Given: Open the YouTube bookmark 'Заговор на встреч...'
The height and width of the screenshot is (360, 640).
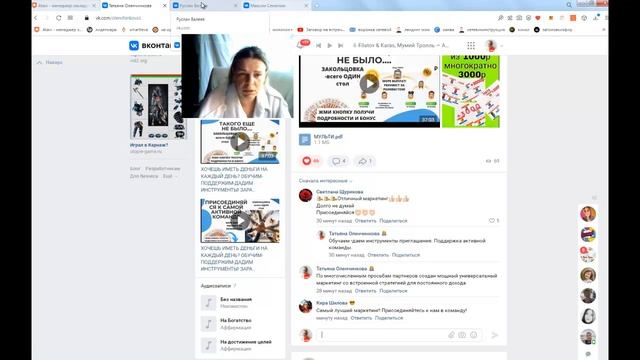Looking at the screenshot, I should [321, 29].
